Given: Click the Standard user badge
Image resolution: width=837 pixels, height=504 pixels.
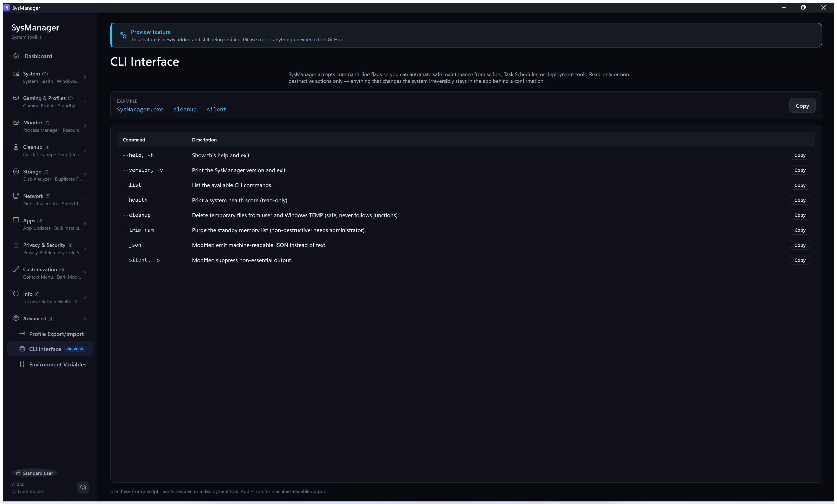Looking at the screenshot, I should [x=34, y=473].
